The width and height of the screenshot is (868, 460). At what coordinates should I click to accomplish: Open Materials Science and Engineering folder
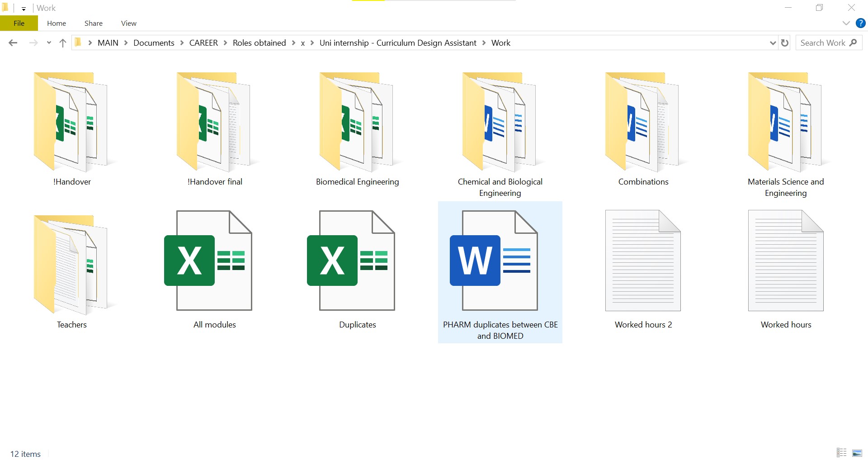pos(786,122)
